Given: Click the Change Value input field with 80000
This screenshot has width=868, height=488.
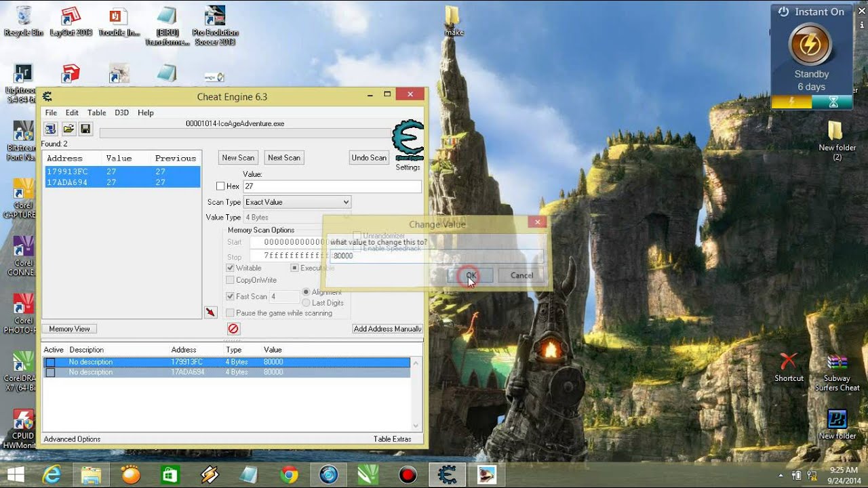Looking at the screenshot, I should coord(437,256).
